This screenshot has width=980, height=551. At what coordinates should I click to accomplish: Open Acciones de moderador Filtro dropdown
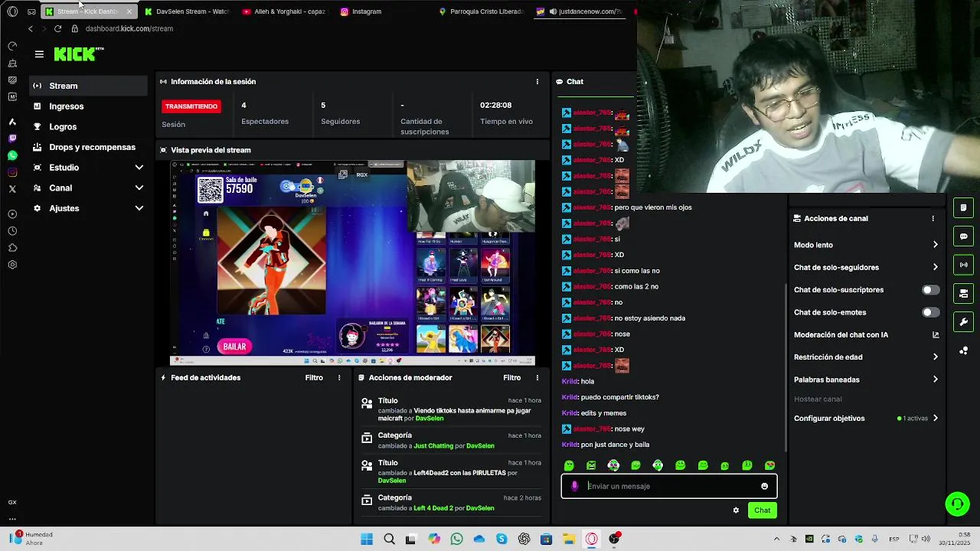(x=511, y=377)
